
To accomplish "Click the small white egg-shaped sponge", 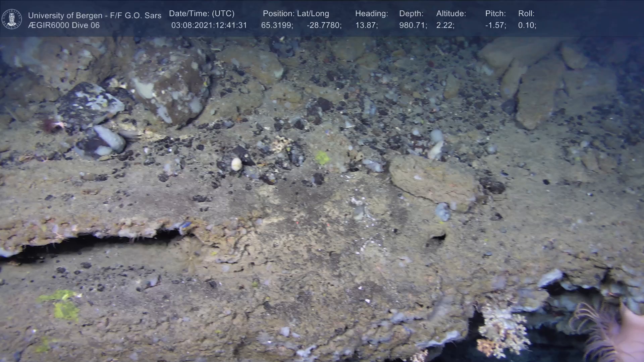I will [x=236, y=164].
